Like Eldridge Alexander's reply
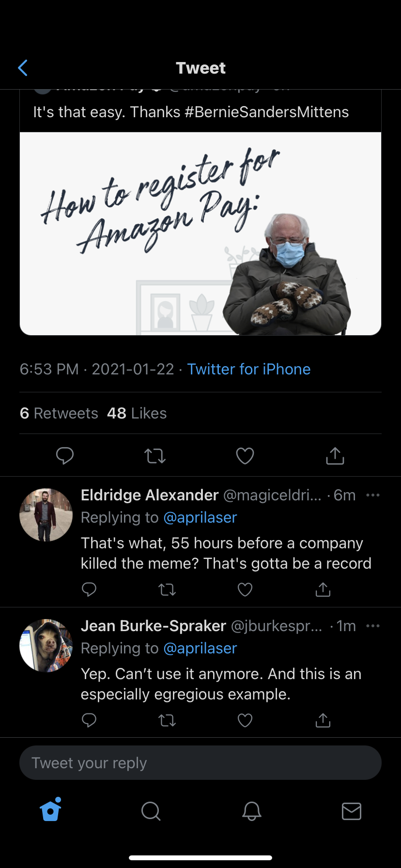Image resolution: width=401 pixels, height=868 pixels. click(x=245, y=589)
